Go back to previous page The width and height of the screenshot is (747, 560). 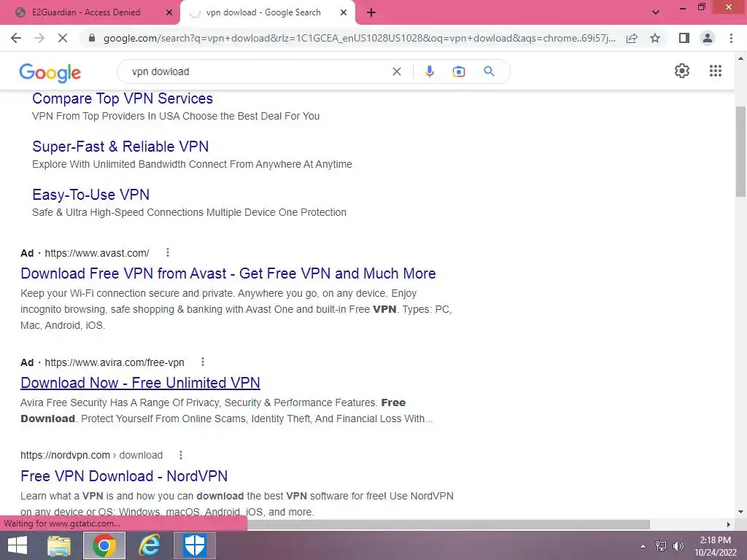(x=16, y=38)
